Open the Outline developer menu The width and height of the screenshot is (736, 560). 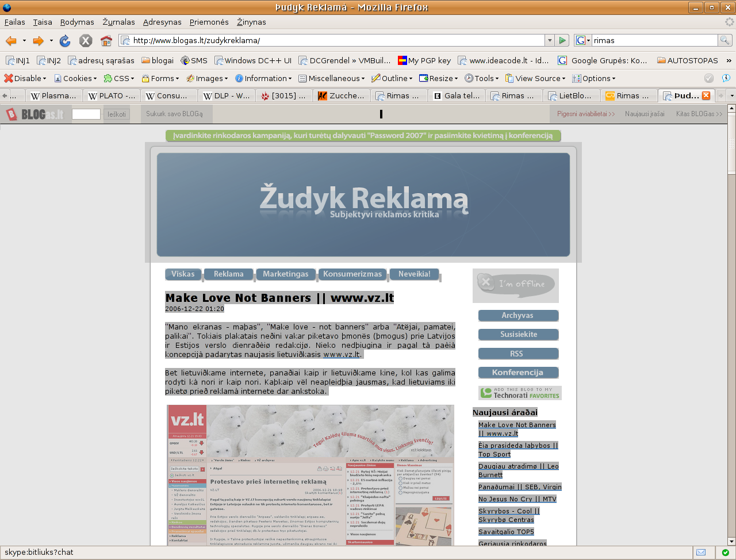pos(392,78)
